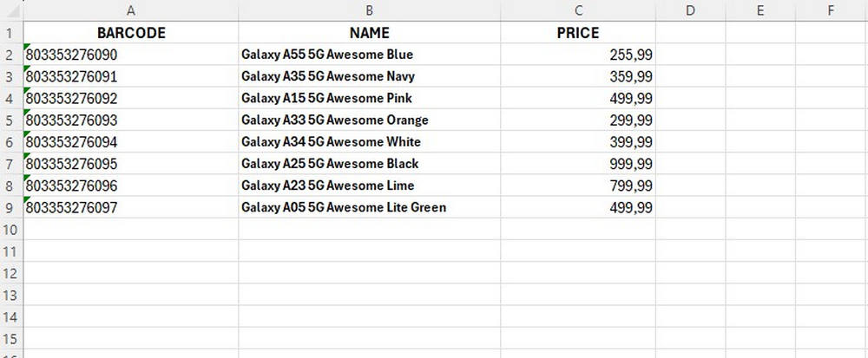The image size is (868, 358).
Task: Select column A header
Action: coord(131,10)
